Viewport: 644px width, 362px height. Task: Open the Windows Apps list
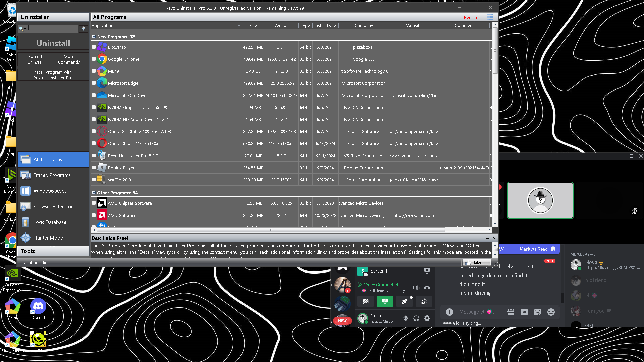pos(50,191)
